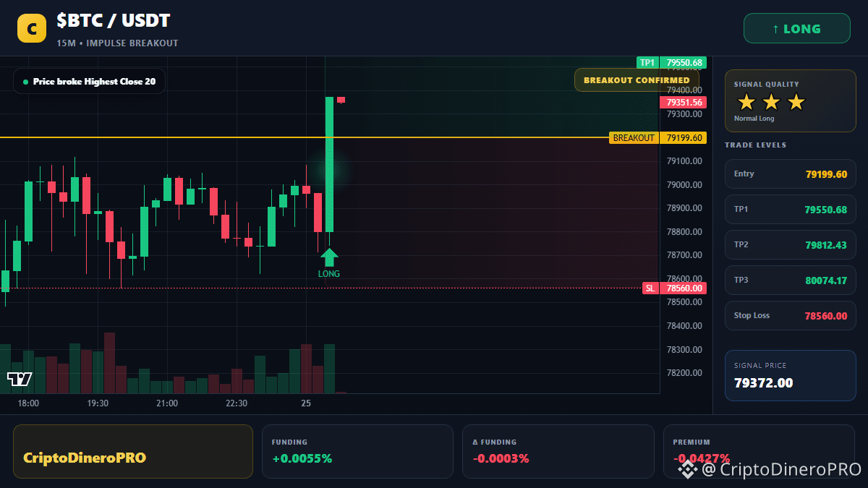Click the second signal quality star
The width and height of the screenshot is (868, 488).
771,102
